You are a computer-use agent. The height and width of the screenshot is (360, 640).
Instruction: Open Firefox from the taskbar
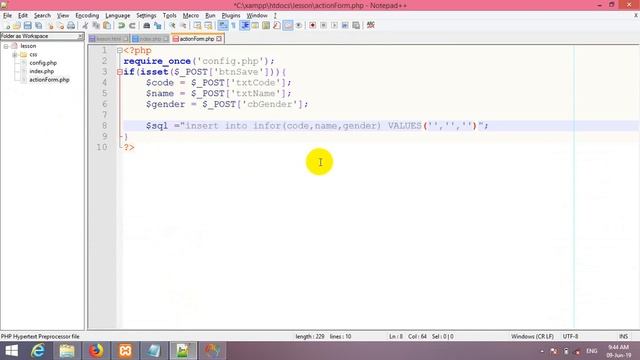point(96,351)
